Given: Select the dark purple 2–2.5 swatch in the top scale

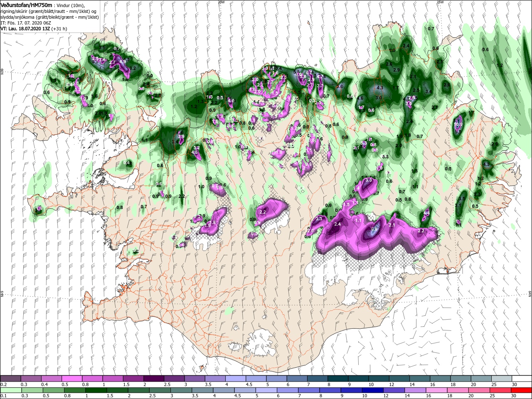Looking at the screenshot, I should [x=153, y=379].
